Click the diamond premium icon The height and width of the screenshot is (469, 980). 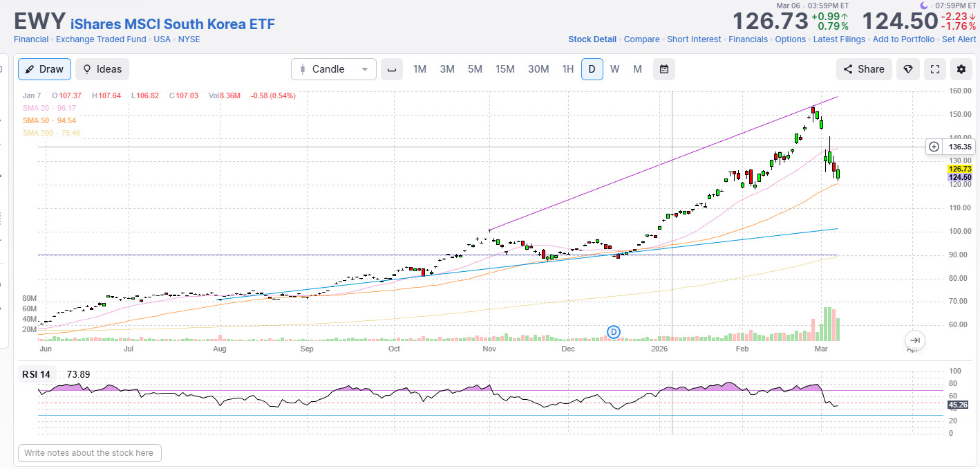click(x=908, y=69)
